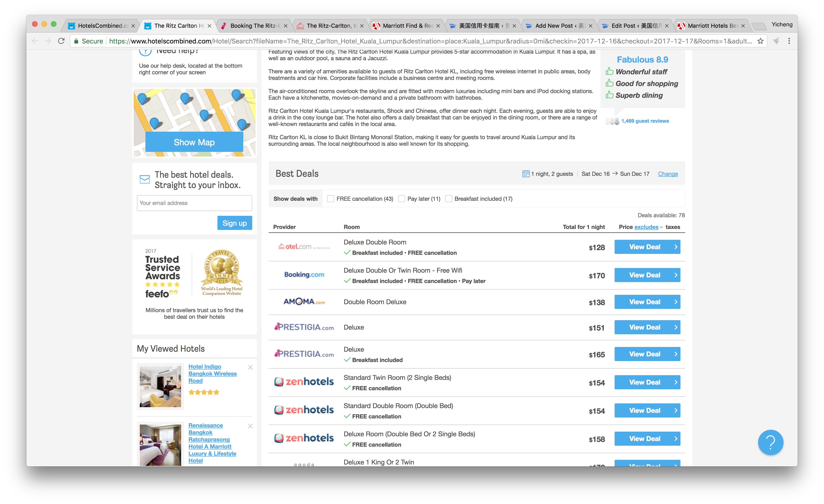The height and width of the screenshot is (504, 824).
Task: Click the Yicheng profile name
Action: (782, 24)
